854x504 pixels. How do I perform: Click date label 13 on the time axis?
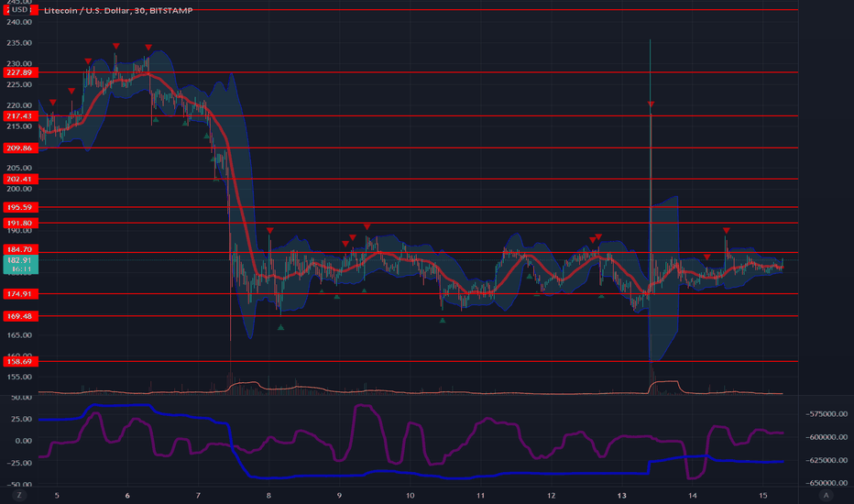pyautogui.click(x=621, y=495)
